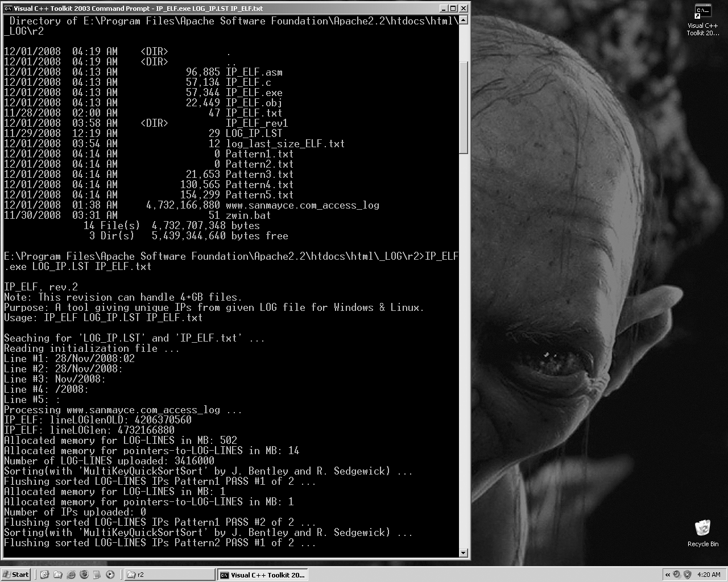Image resolution: width=728 pixels, height=582 pixels.
Task: Click the console scrollbar up arrow
Action: (463, 20)
